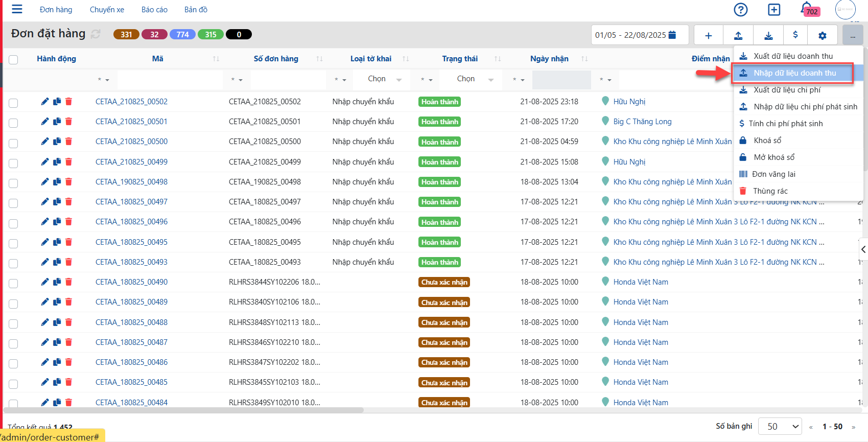The image size is (868, 442).
Task: Open filter operator dropdown for Mã column
Action: (x=103, y=80)
